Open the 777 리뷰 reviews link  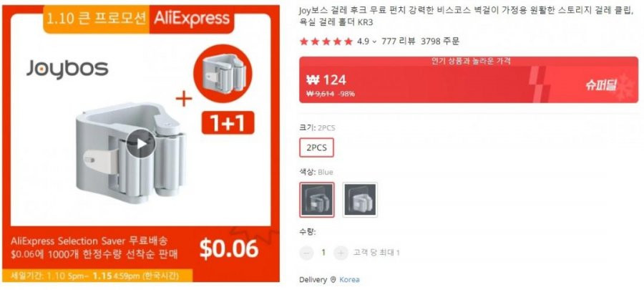[x=398, y=41]
